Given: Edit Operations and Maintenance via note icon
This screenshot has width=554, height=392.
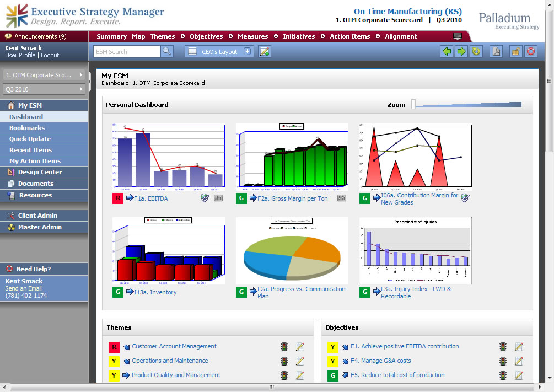Looking at the screenshot, I should point(300,361).
